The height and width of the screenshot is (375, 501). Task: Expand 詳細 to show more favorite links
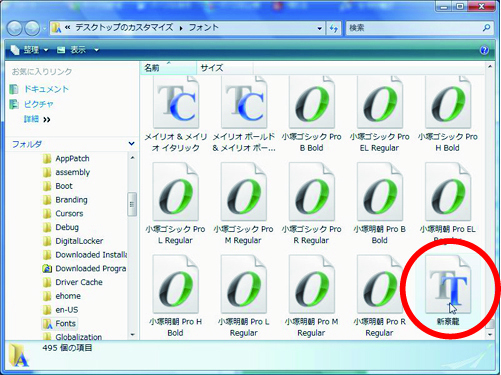37,119
